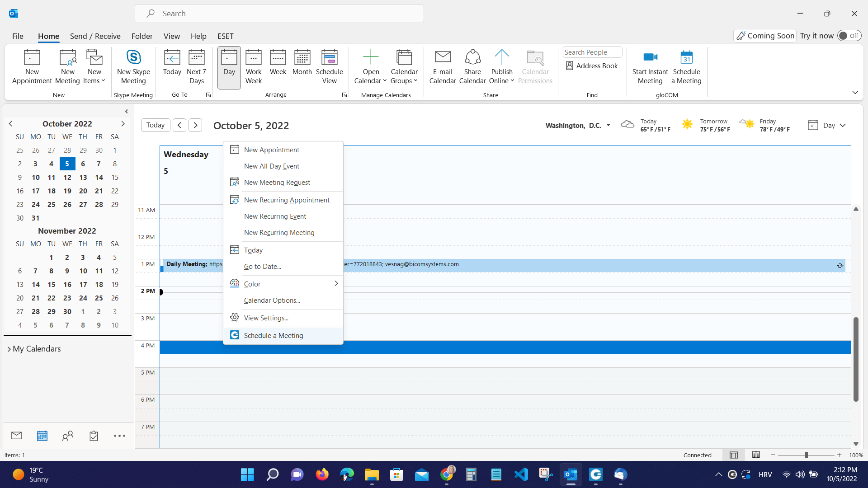Click Calendar Options in context menu
868x488 pixels.
pyautogui.click(x=272, y=300)
